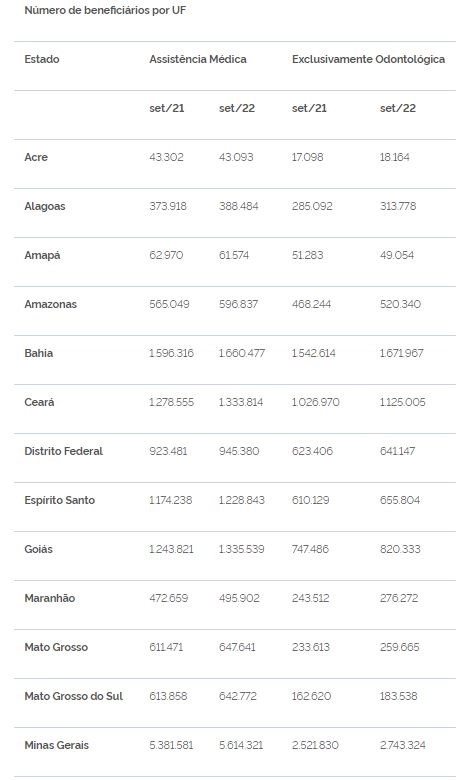Select the Mato Grosso do Sul label

[74, 696]
